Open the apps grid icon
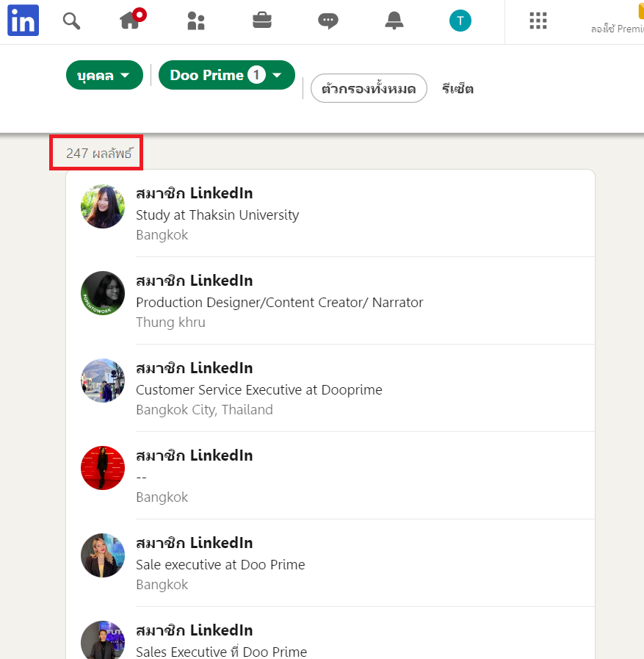The image size is (644, 659). point(538,21)
